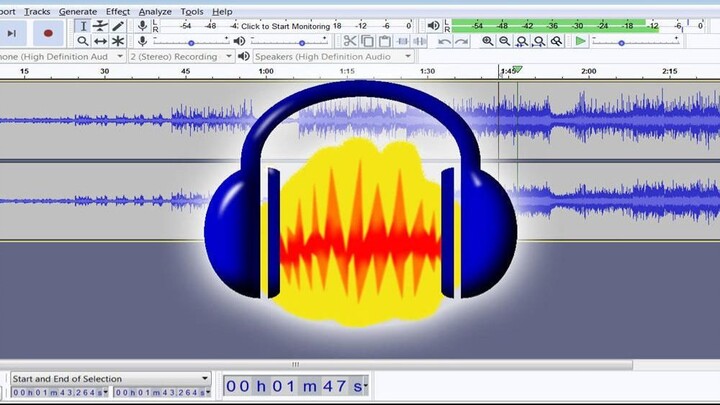Click the Trim audio outside selection icon

[403, 41]
